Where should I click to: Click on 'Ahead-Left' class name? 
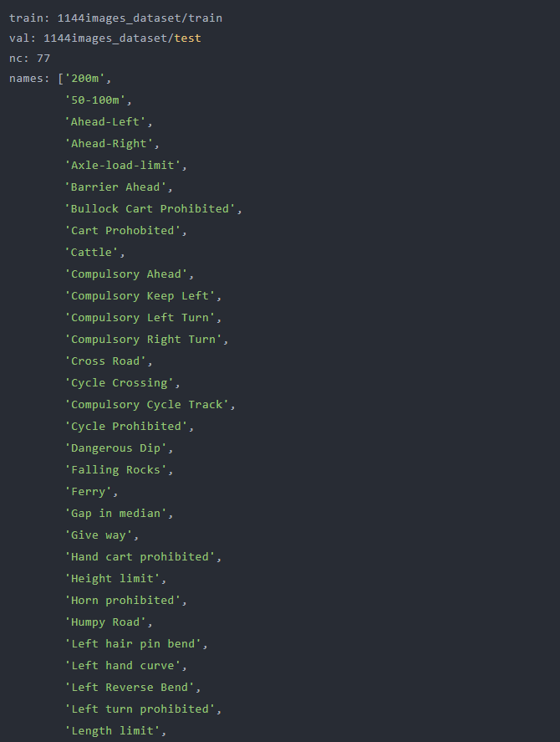[x=105, y=121]
